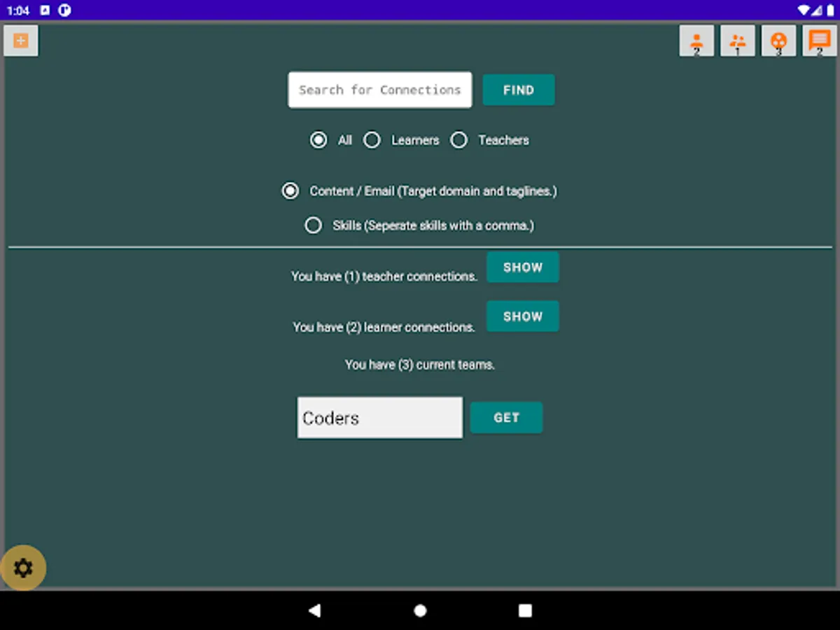Viewport: 840px width, 630px height.
Task: Select the Learners radio button
Action: tap(372, 140)
